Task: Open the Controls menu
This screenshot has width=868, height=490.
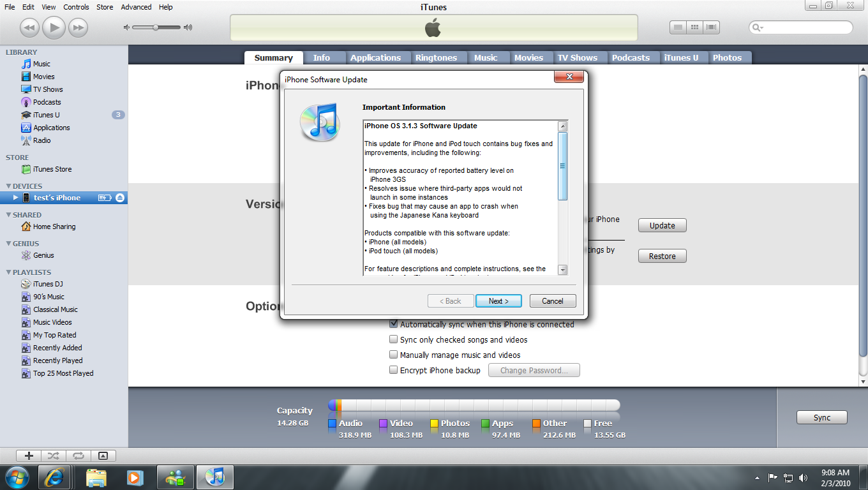Action: point(77,7)
